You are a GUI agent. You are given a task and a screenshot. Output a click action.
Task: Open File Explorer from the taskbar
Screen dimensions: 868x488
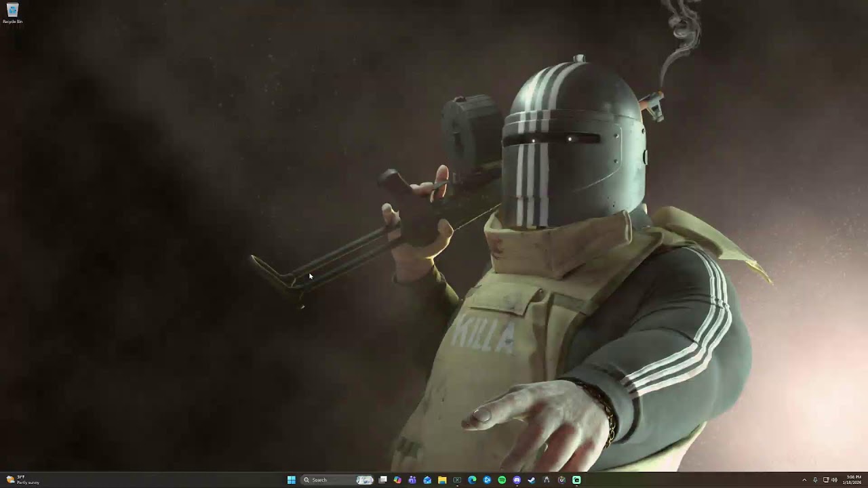442,480
